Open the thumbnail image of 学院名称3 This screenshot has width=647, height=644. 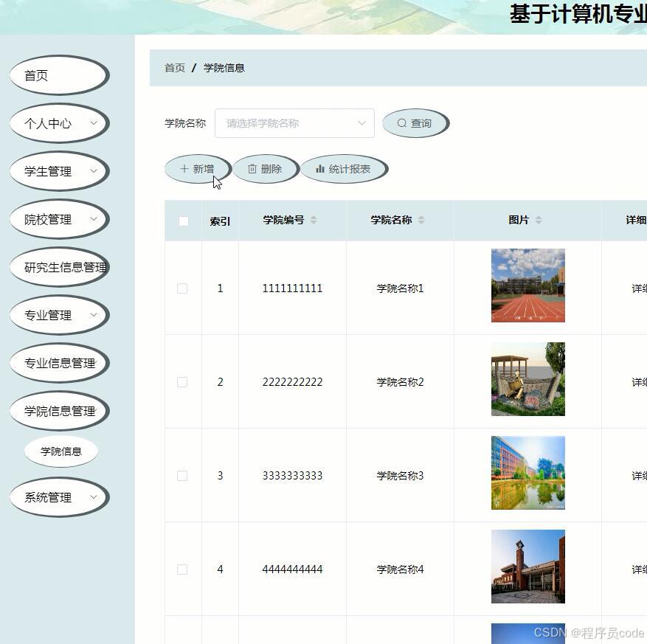pos(527,472)
